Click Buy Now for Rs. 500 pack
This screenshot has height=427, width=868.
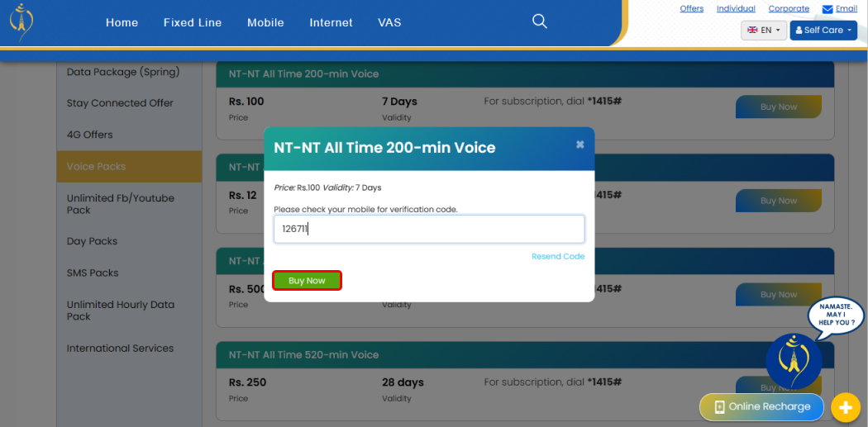pyautogui.click(x=779, y=295)
